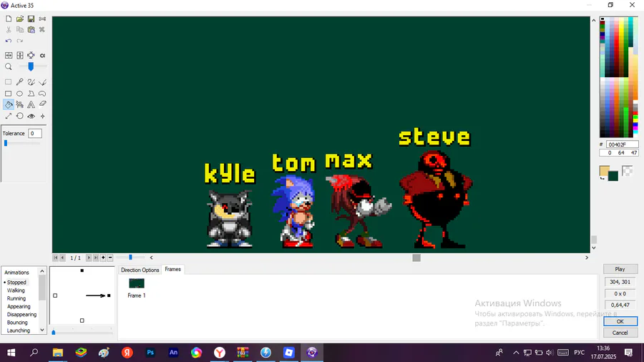The width and height of the screenshot is (644, 362).
Task: Click the Clear/New image icon
Action: pyautogui.click(x=8, y=19)
